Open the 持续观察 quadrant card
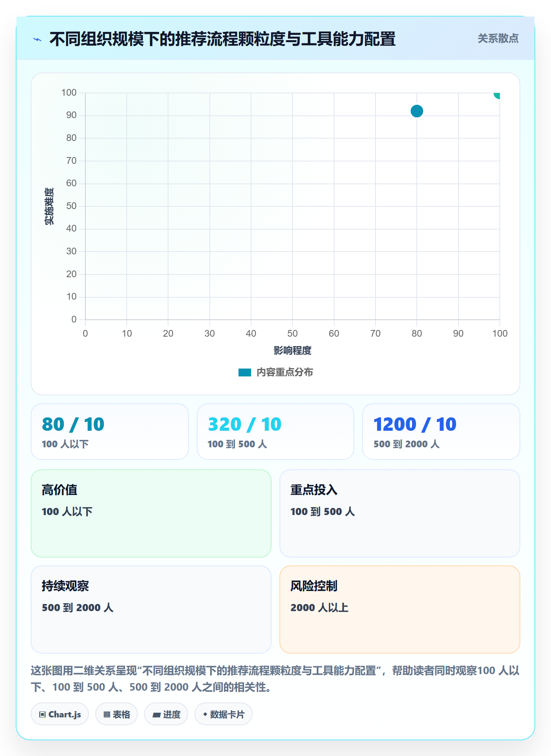The height and width of the screenshot is (756, 551). (151, 609)
